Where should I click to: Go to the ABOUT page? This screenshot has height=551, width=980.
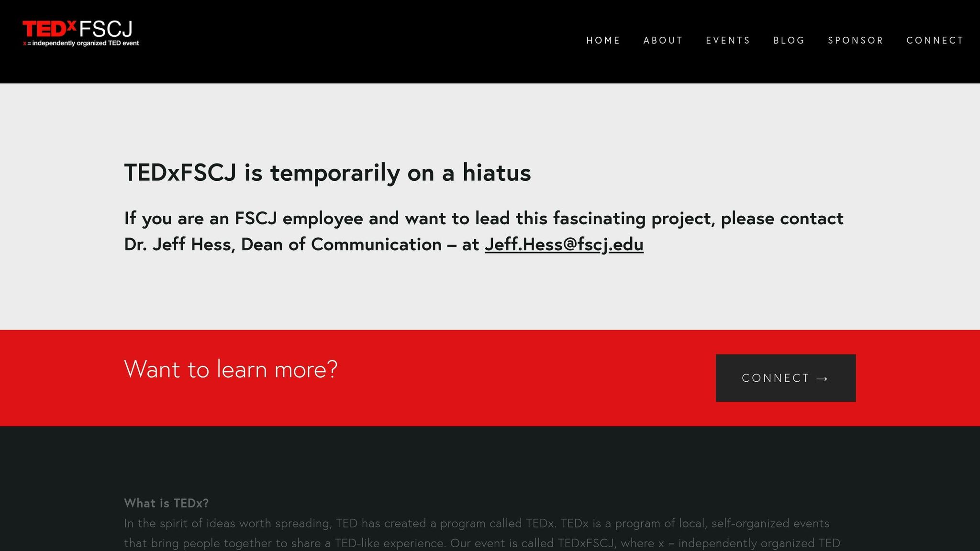[663, 40]
